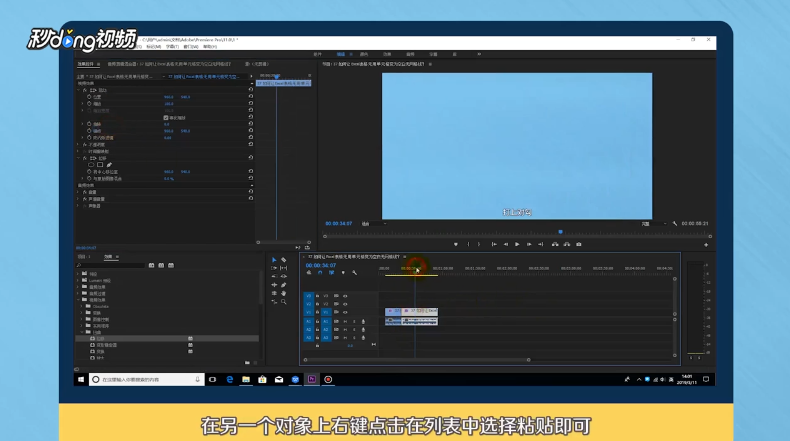Reset the Motion effect
The image size is (790, 441).
(x=250, y=90)
